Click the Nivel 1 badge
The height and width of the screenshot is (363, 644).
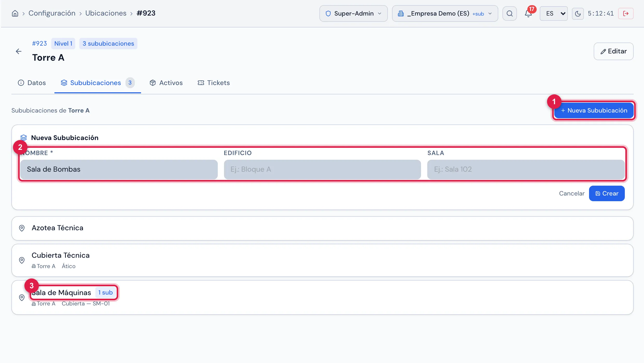pos(63,44)
